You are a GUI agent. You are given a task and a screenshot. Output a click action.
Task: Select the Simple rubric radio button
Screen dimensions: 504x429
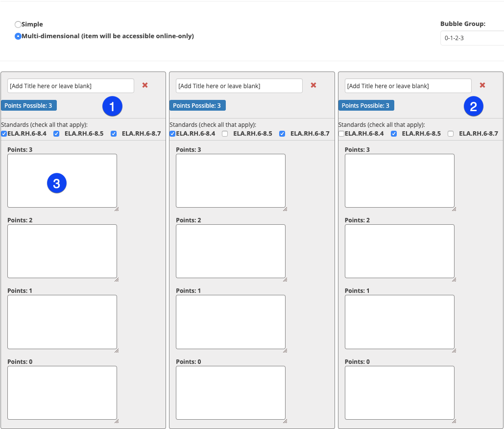pyautogui.click(x=18, y=24)
